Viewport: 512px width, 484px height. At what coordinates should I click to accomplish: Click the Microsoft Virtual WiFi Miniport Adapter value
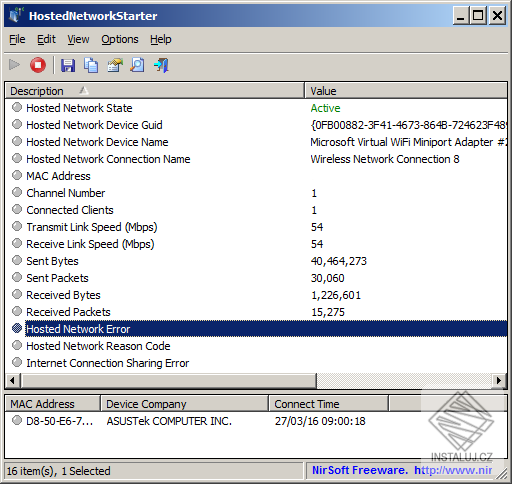tap(408, 142)
